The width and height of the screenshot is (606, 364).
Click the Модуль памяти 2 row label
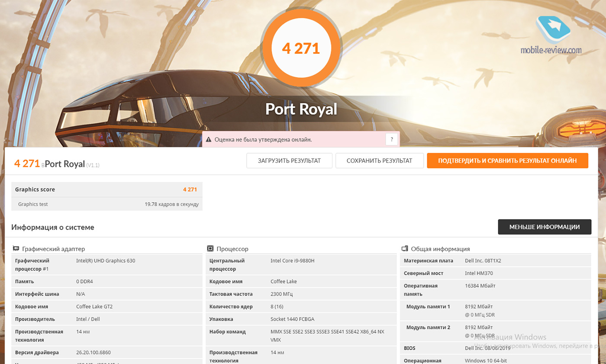click(x=428, y=327)
